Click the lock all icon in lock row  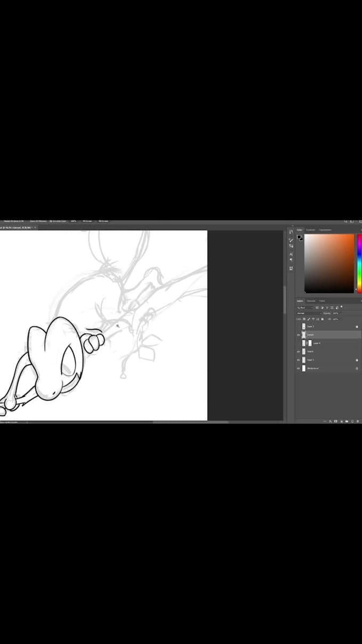(x=323, y=319)
